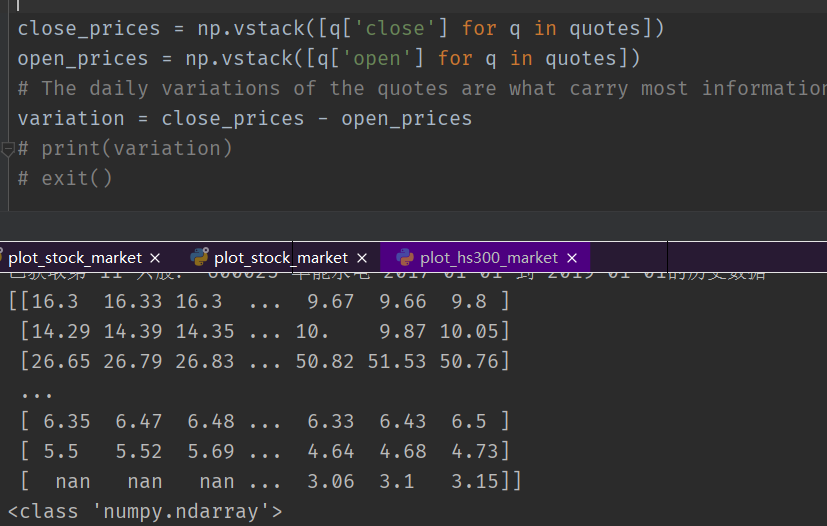Click the value 3.15 in the console output
This screenshot has width=827, height=526.
point(475,482)
